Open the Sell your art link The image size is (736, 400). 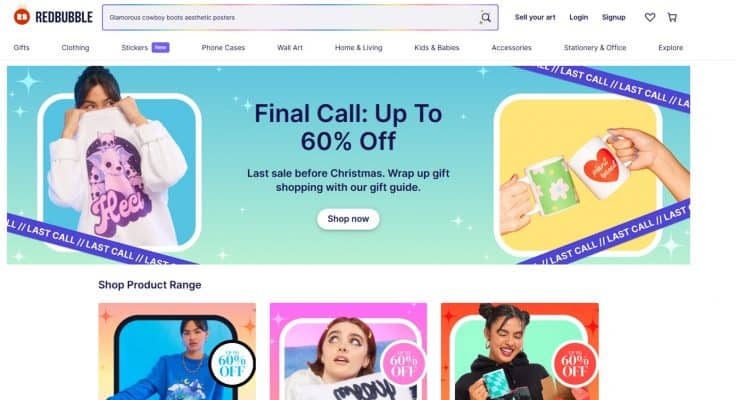tap(535, 17)
